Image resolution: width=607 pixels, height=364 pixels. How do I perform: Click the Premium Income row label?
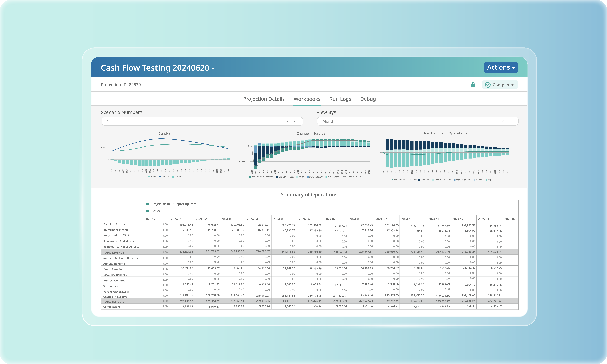tap(114, 224)
